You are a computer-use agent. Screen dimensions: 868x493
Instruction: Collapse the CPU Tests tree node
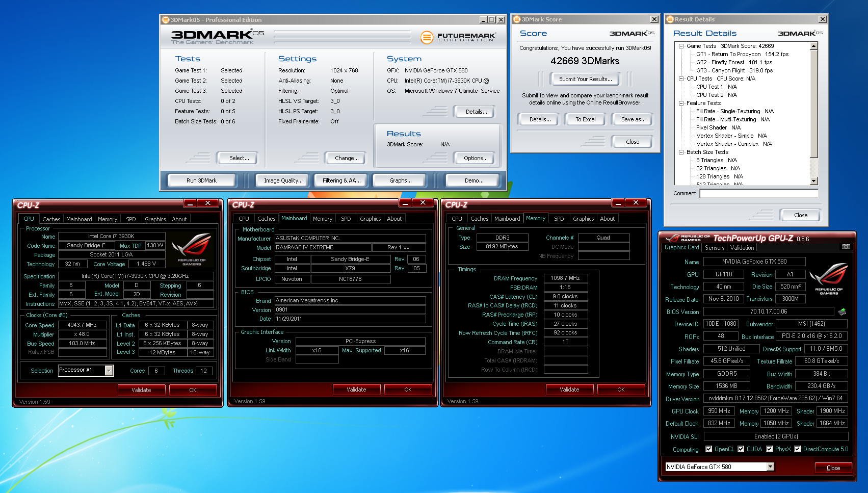(681, 79)
